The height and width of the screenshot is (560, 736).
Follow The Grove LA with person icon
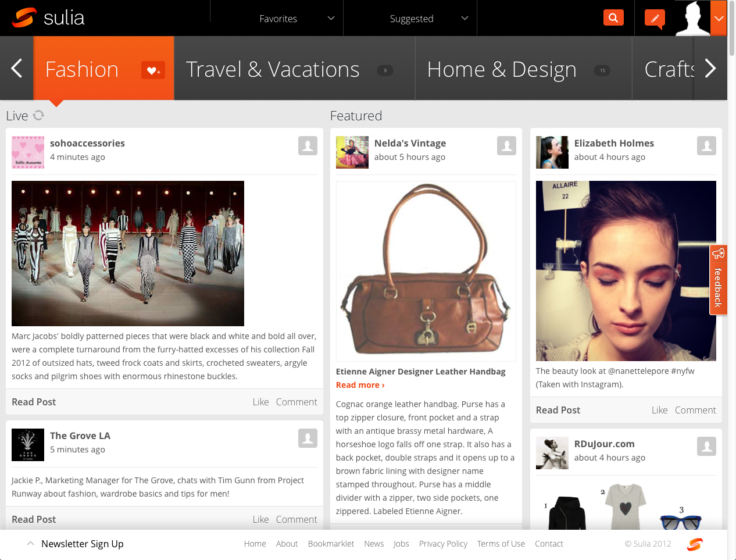tap(308, 438)
